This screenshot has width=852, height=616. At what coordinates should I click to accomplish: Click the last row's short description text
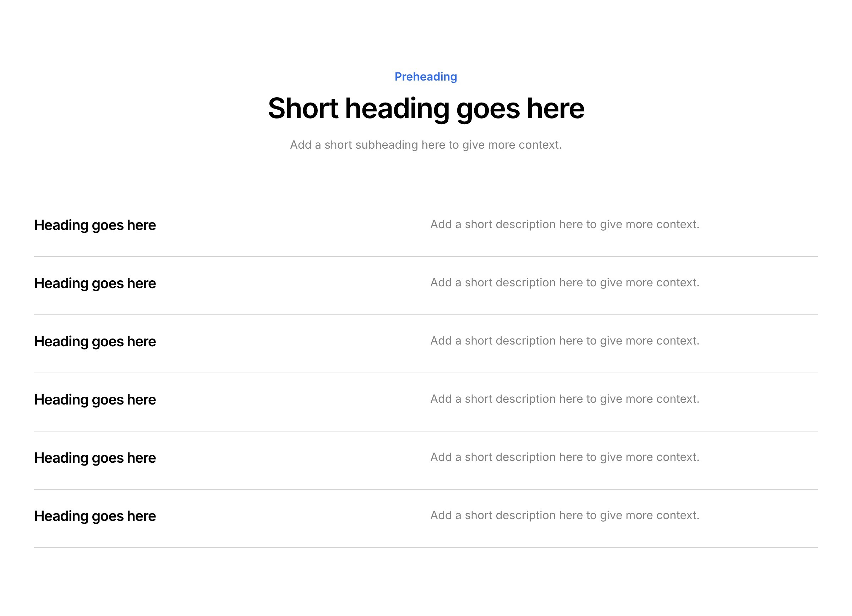tap(564, 515)
